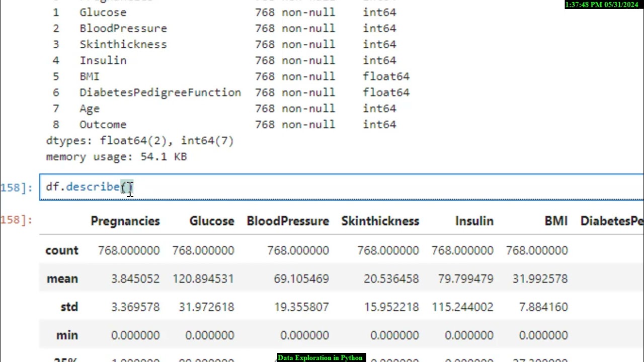Click the BloodPressure column header in table
Screen dimensions: 644x362
click(288, 221)
